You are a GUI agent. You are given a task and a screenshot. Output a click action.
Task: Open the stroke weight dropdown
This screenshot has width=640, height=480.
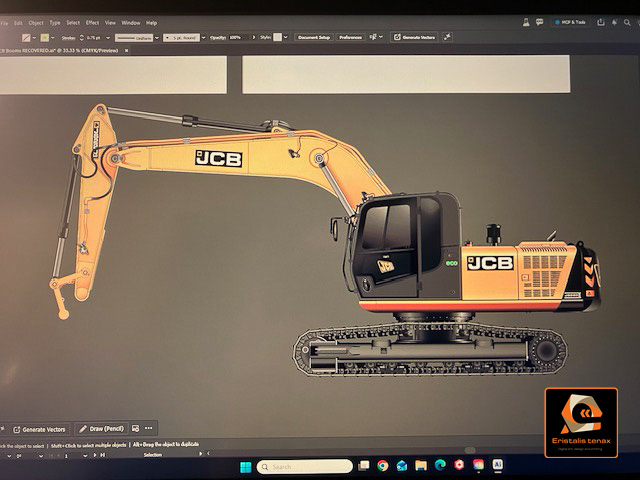108,38
